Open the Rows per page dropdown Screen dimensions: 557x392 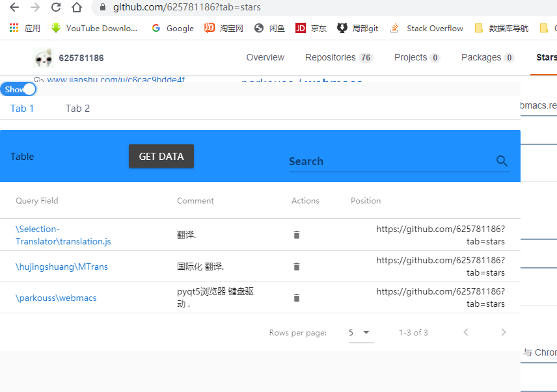click(x=361, y=333)
